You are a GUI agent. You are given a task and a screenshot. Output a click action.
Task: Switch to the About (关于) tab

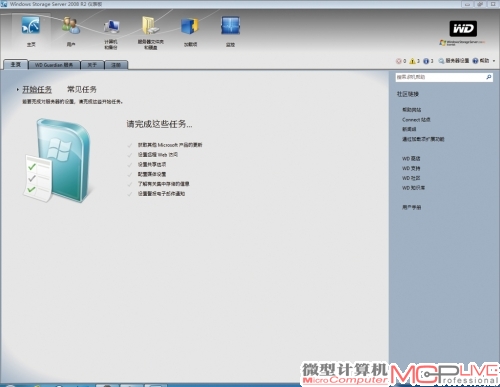92,65
